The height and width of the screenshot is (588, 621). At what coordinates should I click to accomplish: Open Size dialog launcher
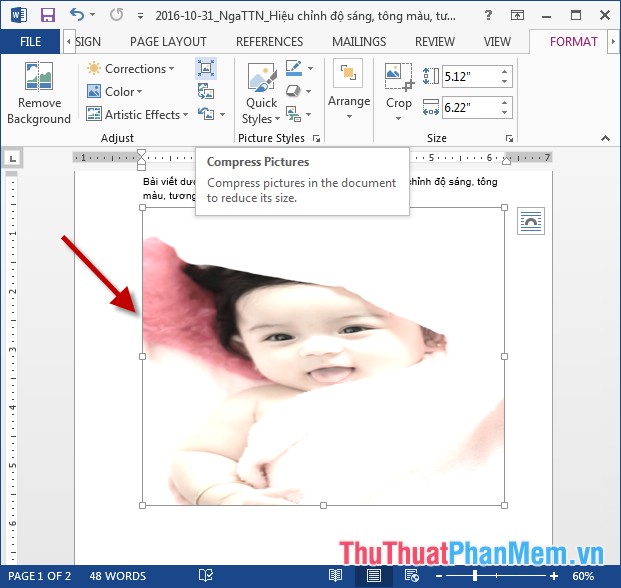tap(509, 138)
